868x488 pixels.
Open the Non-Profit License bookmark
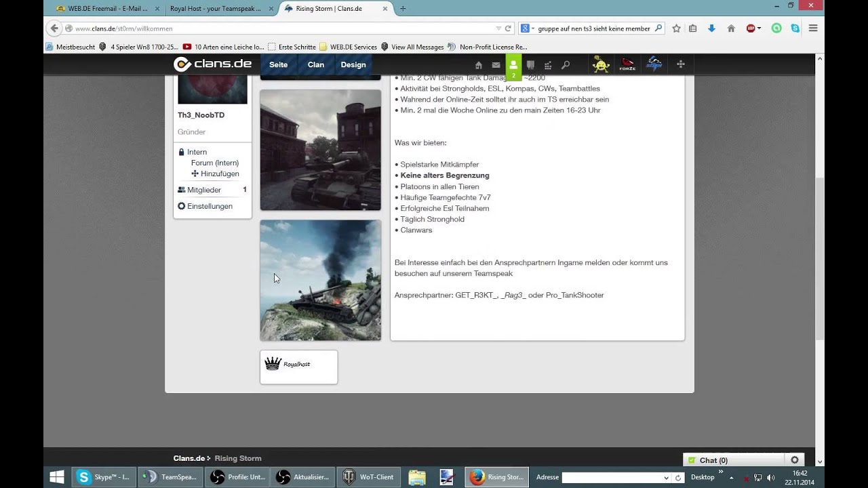click(x=488, y=47)
